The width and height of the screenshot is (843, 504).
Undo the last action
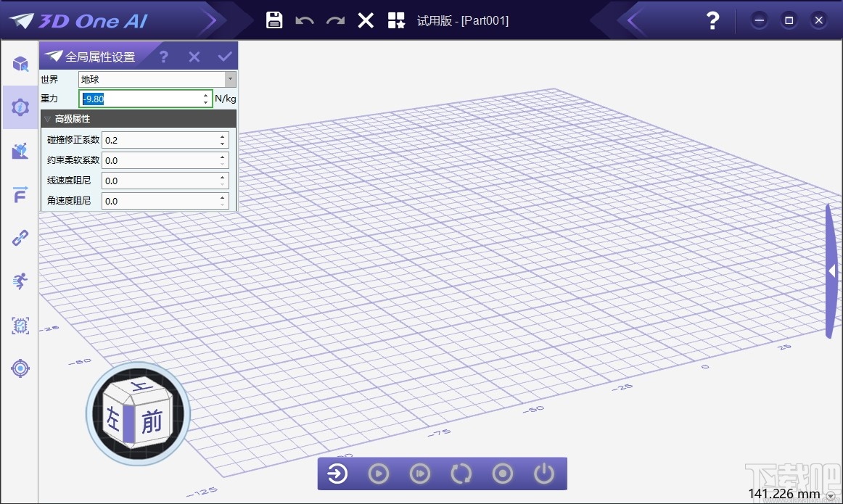(304, 21)
